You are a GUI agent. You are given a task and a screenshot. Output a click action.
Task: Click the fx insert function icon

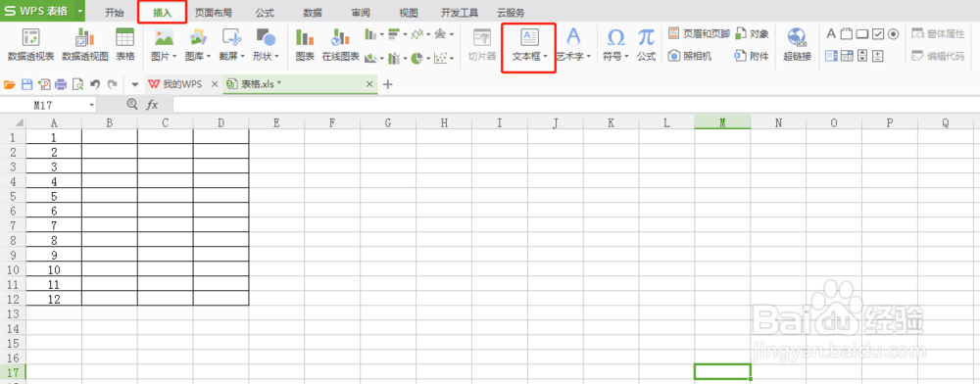(152, 105)
